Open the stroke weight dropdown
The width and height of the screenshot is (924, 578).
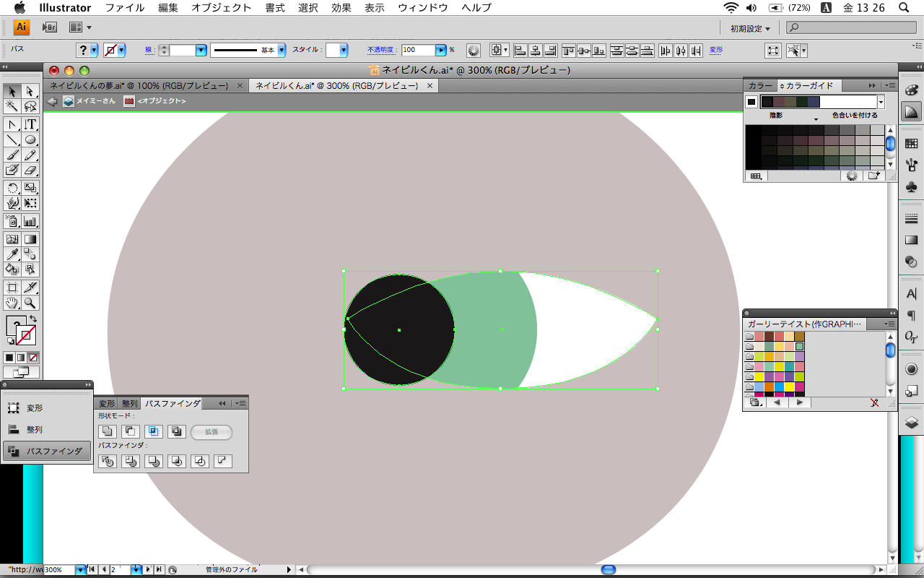(x=201, y=50)
